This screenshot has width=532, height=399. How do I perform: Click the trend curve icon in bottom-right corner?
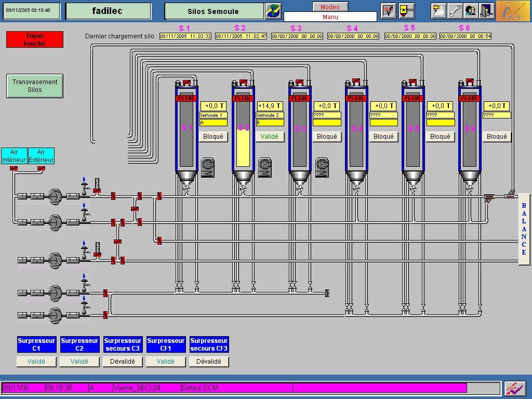point(514,388)
